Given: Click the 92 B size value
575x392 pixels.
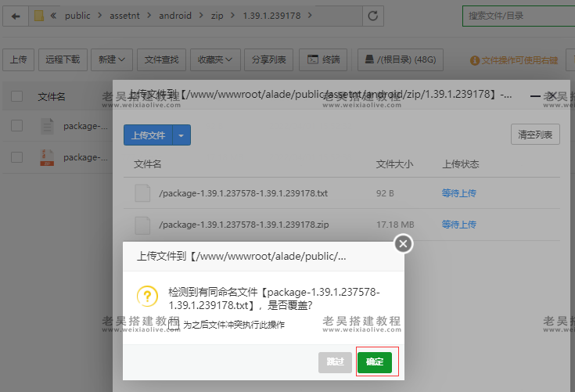Looking at the screenshot, I should tap(385, 193).
